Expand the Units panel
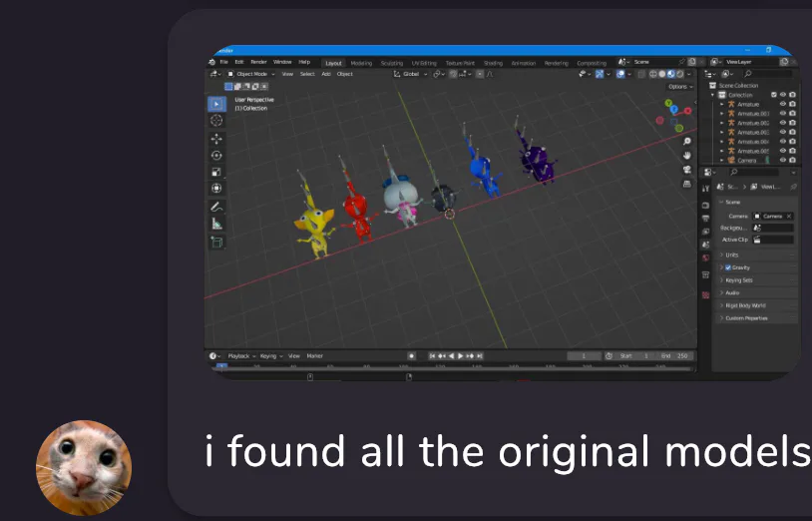 [x=758, y=255]
